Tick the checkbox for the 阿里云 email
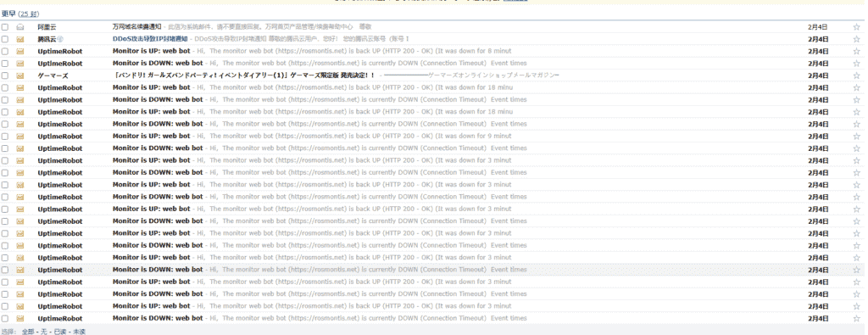Image resolution: width=868 pixels, height=335 pixels. click(5, 26)
